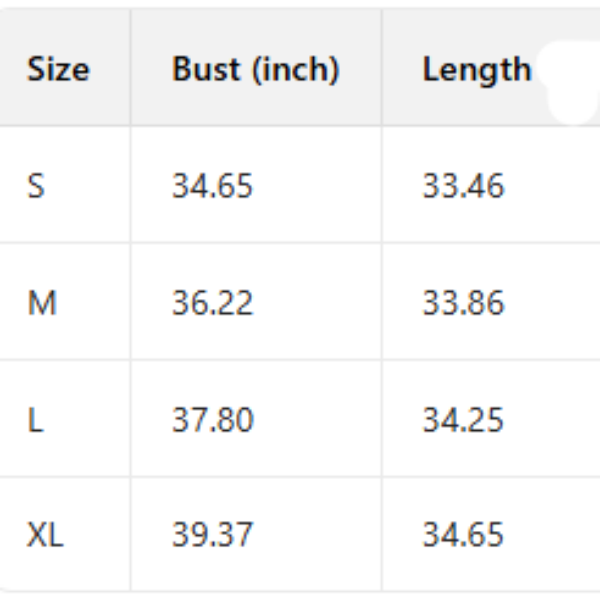Select the length value 33.86
600x600 pixels.
tap(463, 303)
